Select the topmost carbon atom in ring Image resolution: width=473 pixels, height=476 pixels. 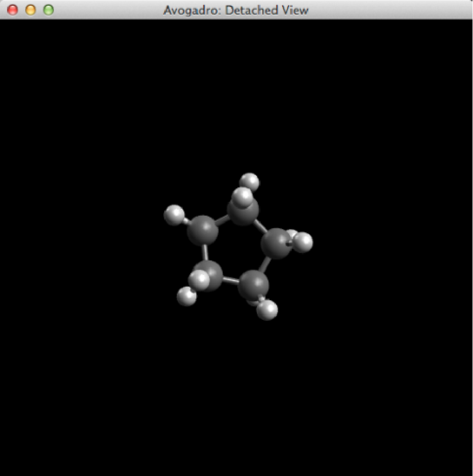244,213
